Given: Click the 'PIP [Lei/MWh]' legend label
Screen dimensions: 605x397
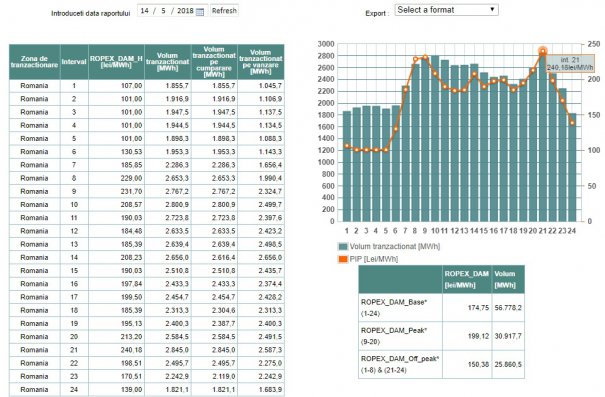Looking at the screenshot, I should pyautogui.click(x=374, y=259).
